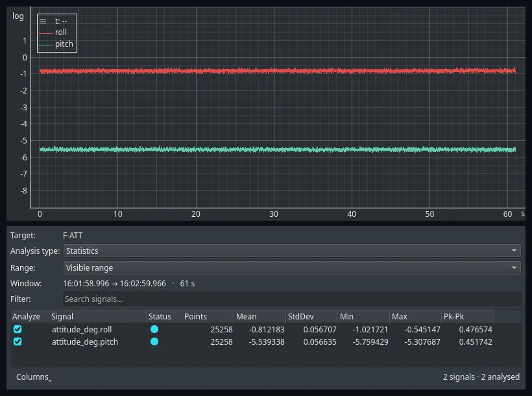532x396 pixels.
Task: Click the x-axis tick label 30
Action: 274,214
